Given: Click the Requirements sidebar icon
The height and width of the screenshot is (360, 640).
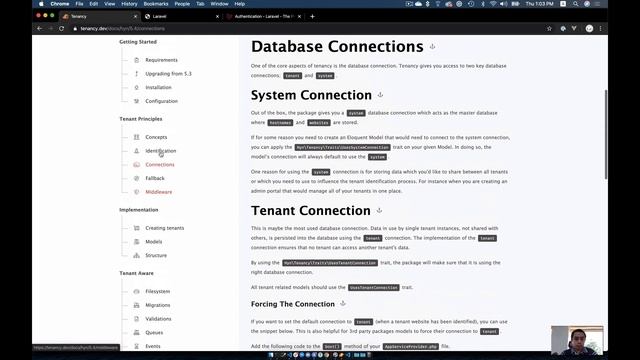Looking at the screenshot, I should pyautogui.click(x=136, y=60).
